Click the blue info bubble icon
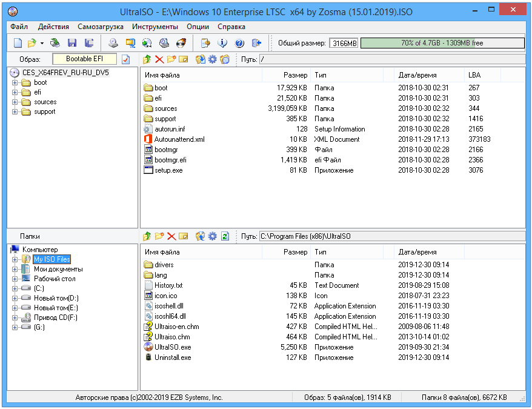Viewport: 532px width, 409px height. [222, 43]
